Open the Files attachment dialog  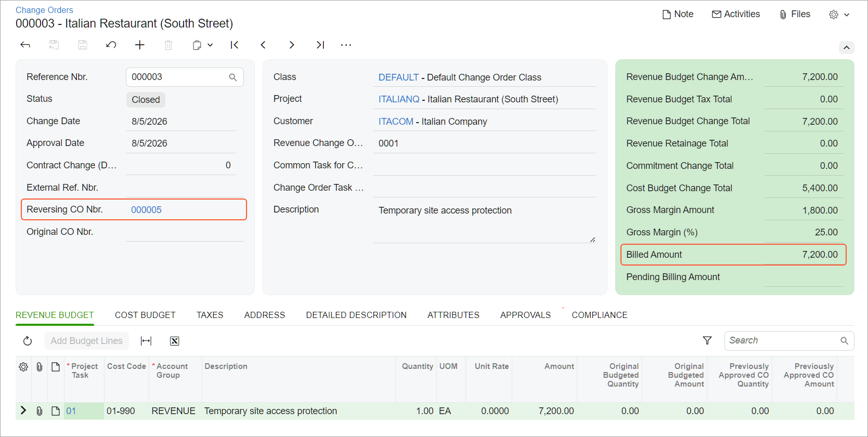click(795, 15)
